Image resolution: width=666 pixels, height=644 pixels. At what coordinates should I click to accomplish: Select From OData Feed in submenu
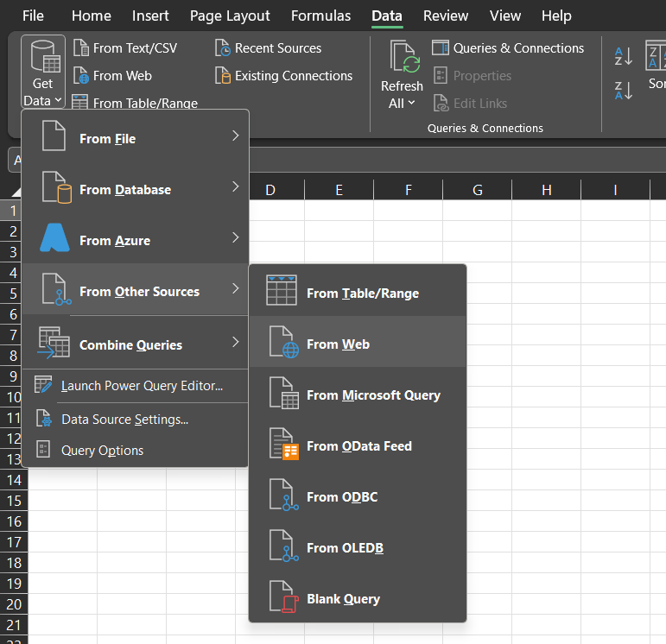pyautogui.click(x=358, y=446)
